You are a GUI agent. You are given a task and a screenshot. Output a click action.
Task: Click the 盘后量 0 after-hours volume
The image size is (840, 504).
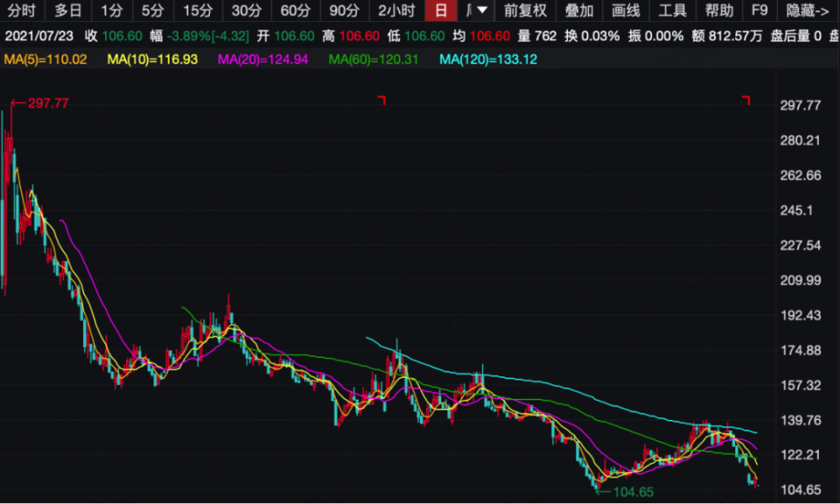point(795,36)
